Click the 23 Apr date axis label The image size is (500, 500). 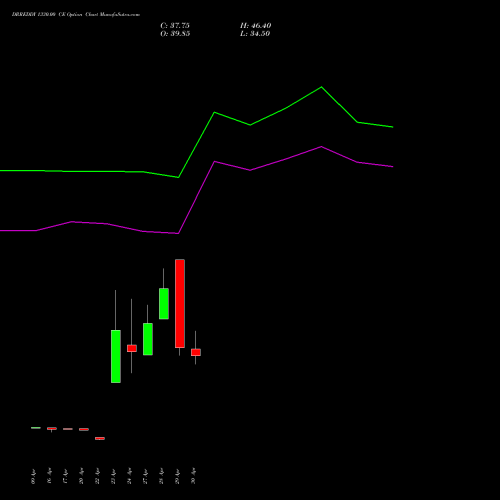[113, 476]
